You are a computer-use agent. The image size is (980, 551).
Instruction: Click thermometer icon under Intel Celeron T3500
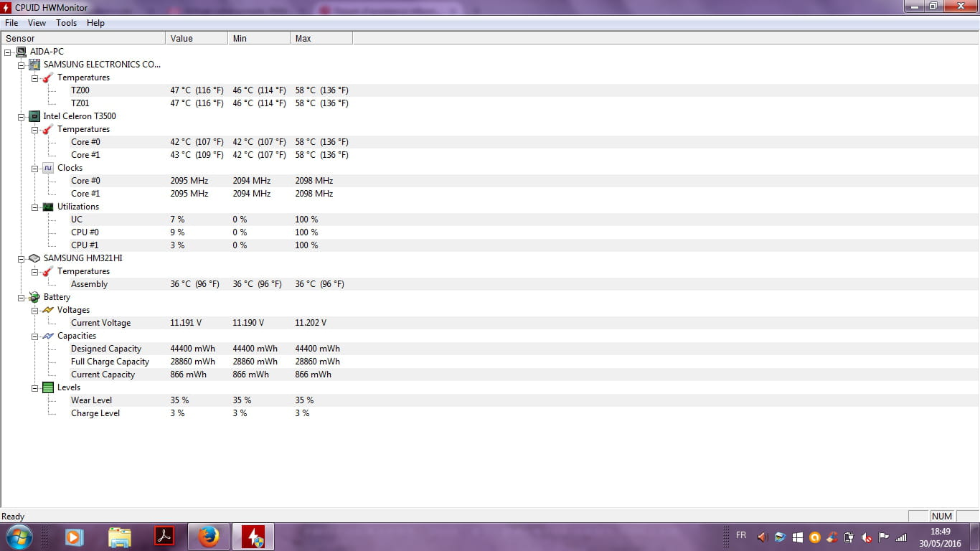pyautogui.click(x=48, y=129)
